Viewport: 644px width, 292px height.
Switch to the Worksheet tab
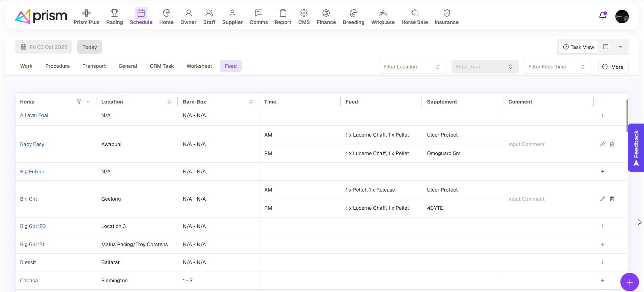tap(199, 66)
